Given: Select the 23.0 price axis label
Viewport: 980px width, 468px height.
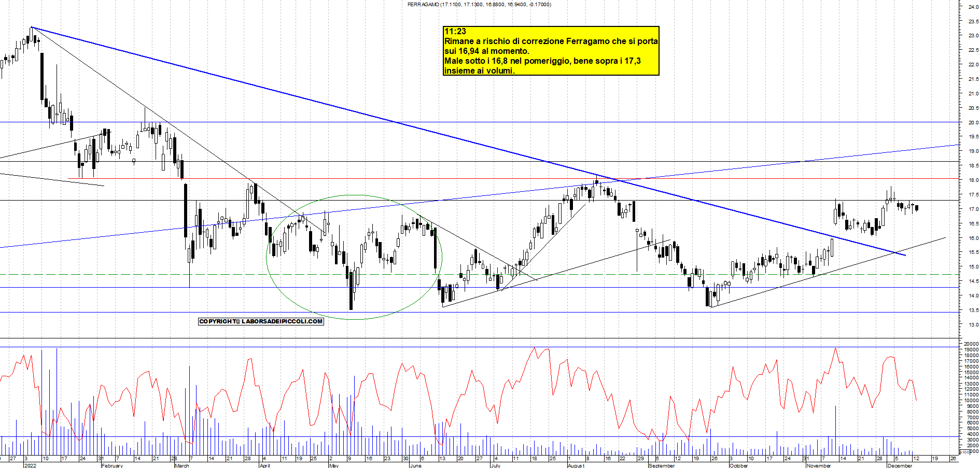Looking at the screenshot, I should [973, 36].
